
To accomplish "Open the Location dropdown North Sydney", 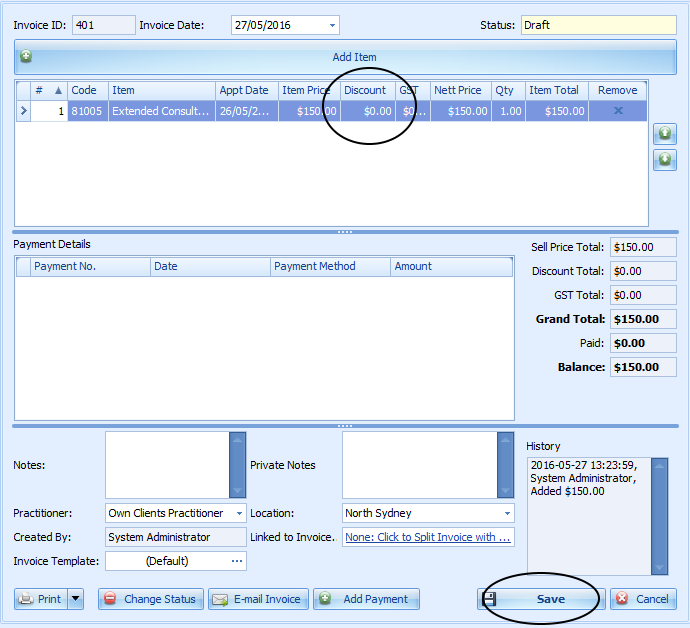I will coord(507,513).
